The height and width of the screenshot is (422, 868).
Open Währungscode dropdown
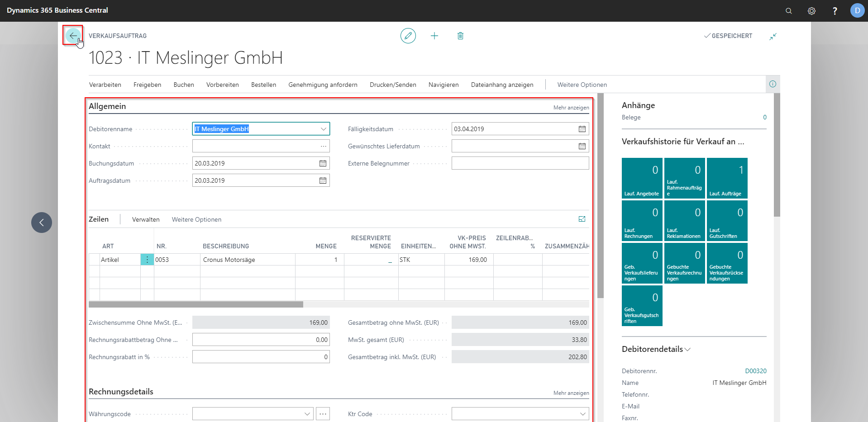tap(307, 414)
